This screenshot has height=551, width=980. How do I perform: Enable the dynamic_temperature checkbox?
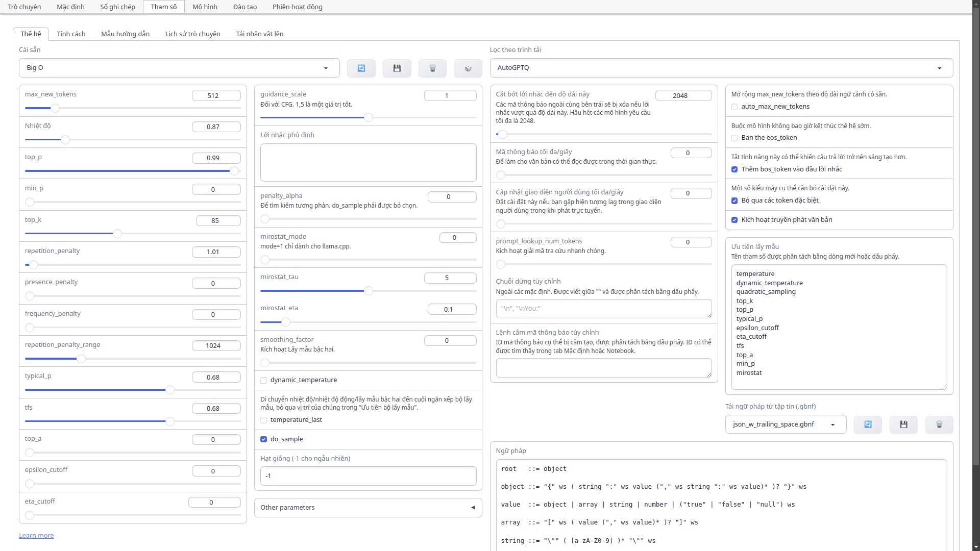point(264,381)
